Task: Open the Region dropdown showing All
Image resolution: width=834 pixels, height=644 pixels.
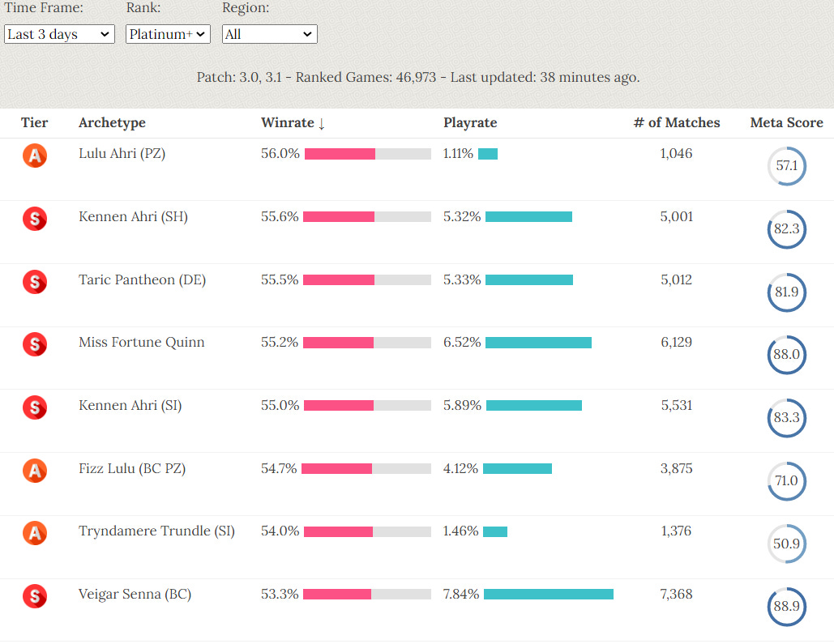Action: 270,34
